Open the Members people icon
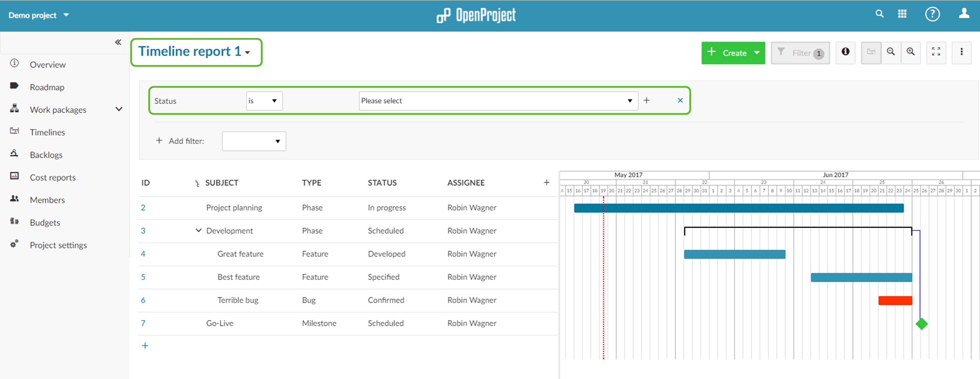 coord(14,199)
